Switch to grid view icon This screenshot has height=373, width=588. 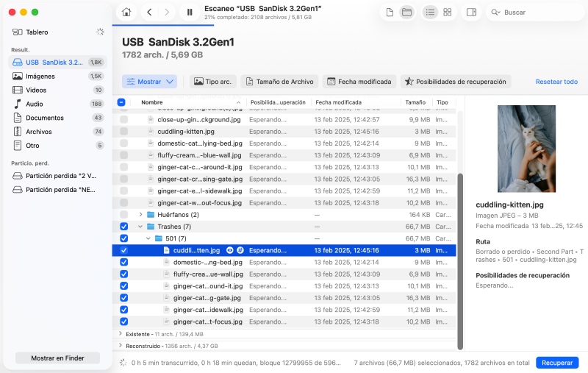(x=448, y=12)
